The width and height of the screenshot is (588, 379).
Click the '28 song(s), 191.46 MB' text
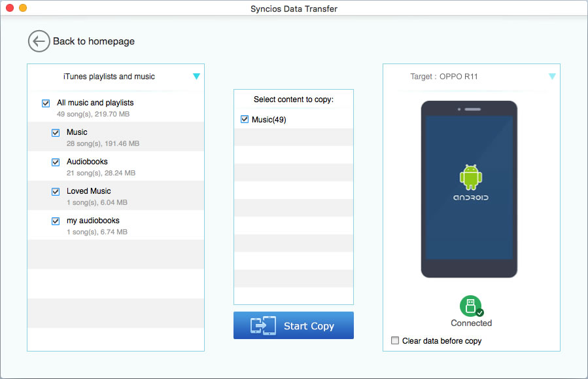(x=103, y=143)
